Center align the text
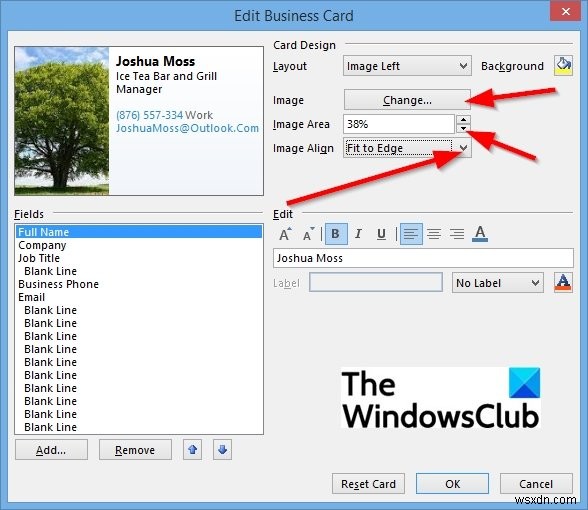The width and height of the screenshot is (588, 510). [434, 234]
